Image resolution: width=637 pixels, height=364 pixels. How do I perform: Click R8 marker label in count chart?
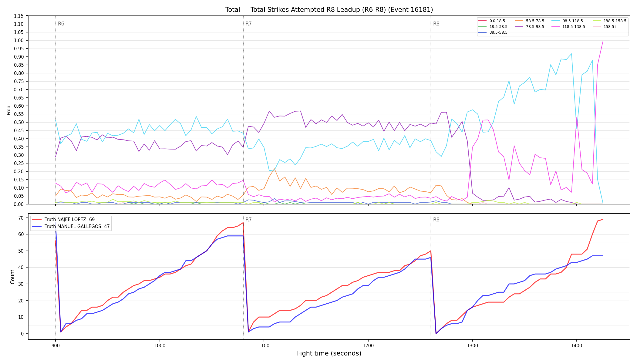pos(436,220)
